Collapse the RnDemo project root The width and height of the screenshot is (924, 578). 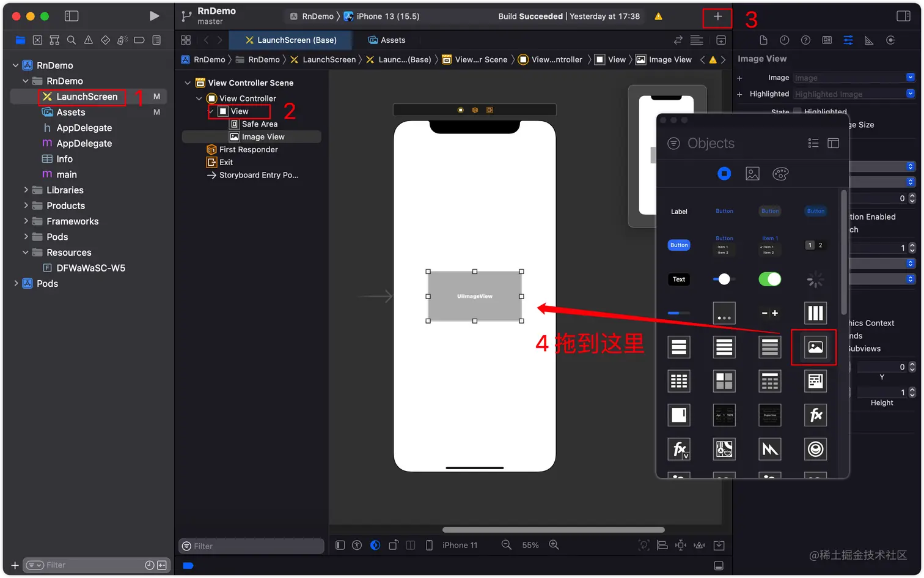pos(15,65)
